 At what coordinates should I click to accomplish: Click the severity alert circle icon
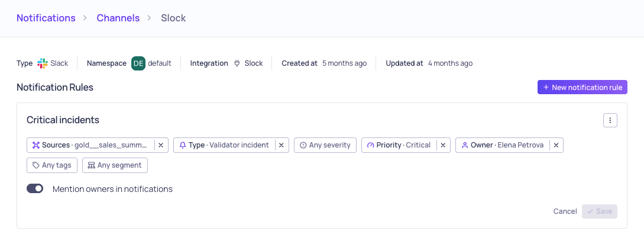[x=303, y=145]
